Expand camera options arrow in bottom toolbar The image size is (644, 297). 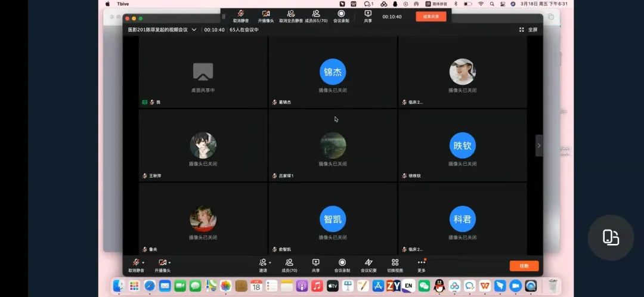point(169,262)
